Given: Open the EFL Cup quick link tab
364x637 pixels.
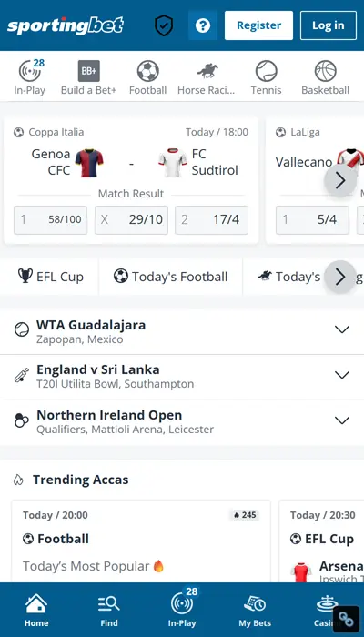Looking at the screenshot, I should [x=50, y=277].
